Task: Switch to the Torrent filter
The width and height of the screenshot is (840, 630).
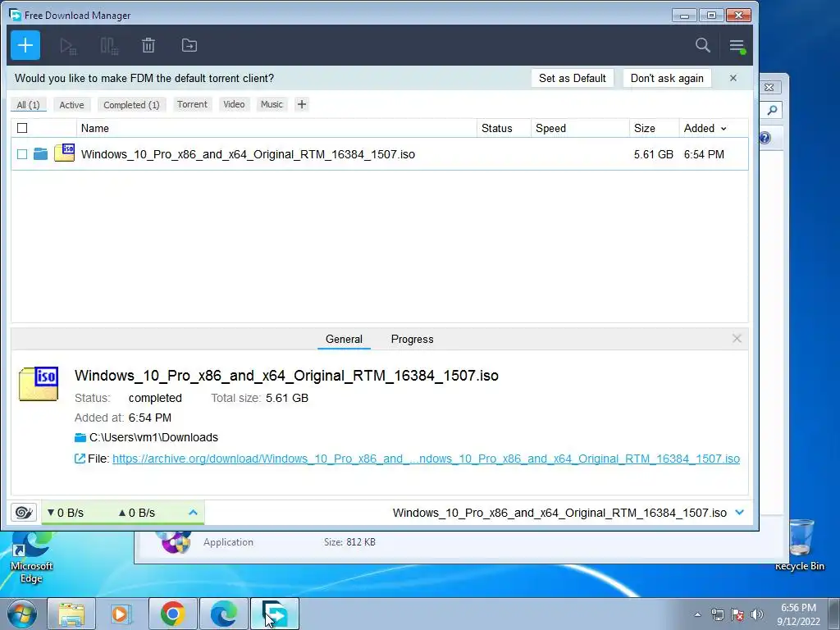Action: coord(192,104)
